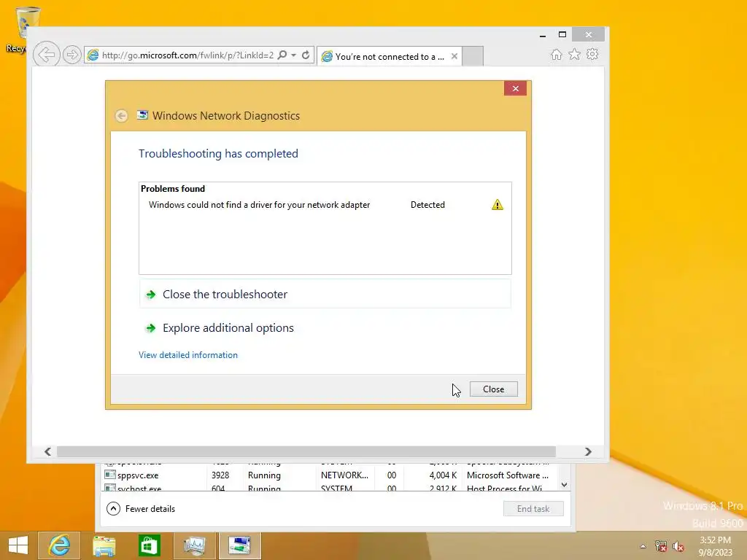Close the 'You're not connected' tab
This screenshot has width=747, height=560.
454,56
